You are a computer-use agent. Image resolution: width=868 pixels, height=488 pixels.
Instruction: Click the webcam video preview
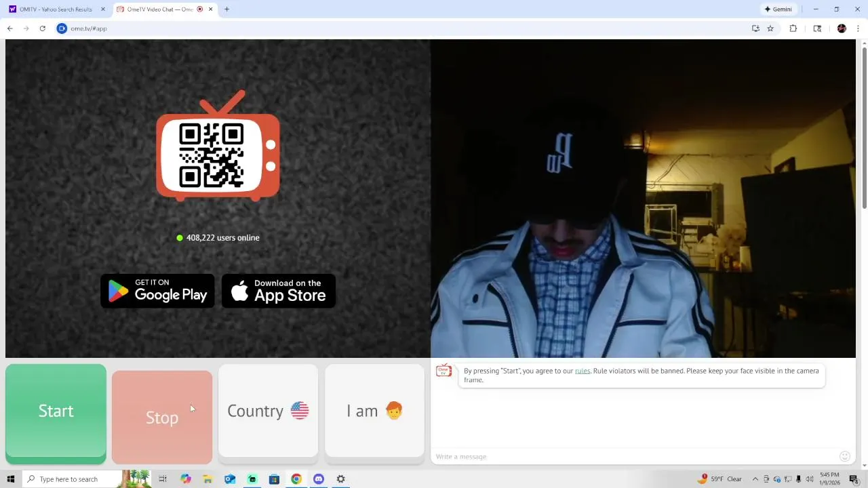[643, 198]
